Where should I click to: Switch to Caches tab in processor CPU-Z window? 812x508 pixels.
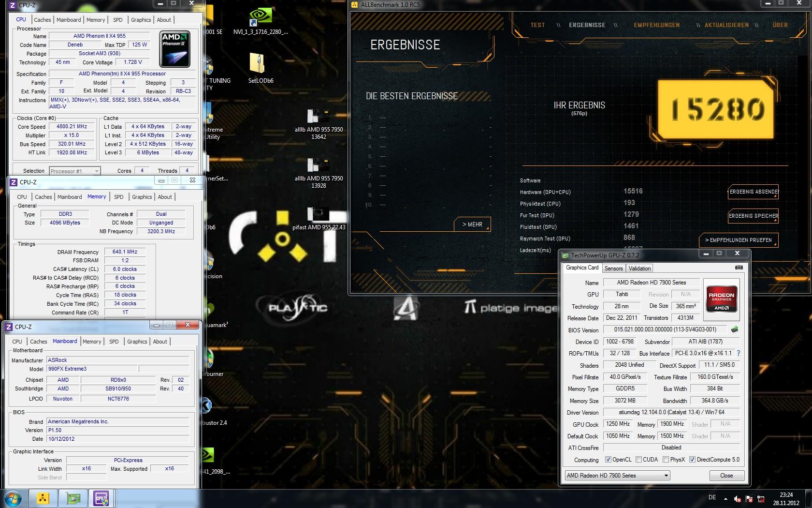click(x=42, y=20)
